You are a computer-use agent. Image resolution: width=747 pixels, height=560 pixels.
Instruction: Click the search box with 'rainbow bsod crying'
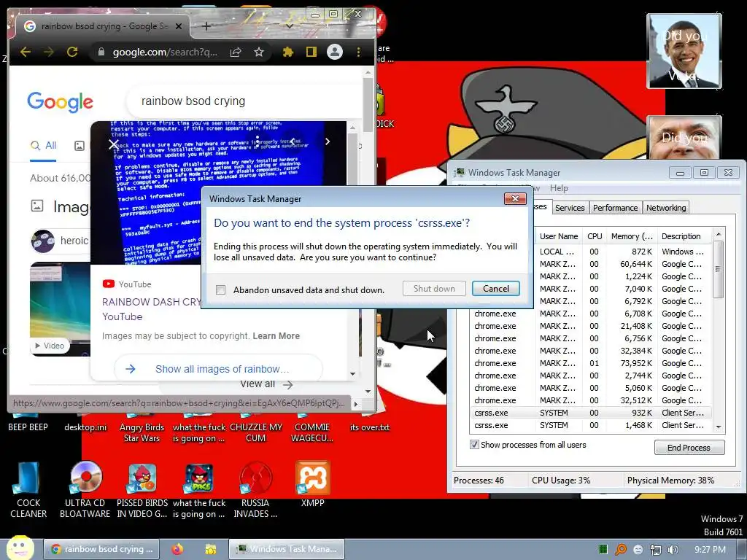click(243, 101)
